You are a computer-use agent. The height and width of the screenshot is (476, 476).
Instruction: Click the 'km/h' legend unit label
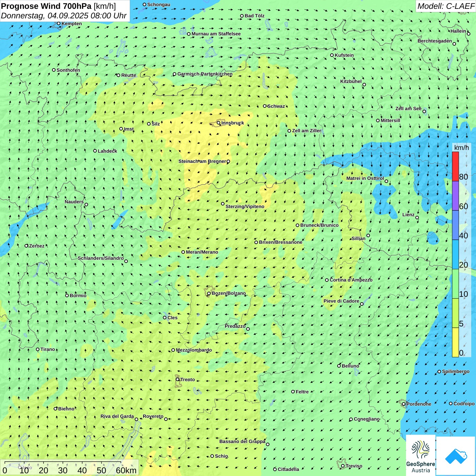pos(461,148)
